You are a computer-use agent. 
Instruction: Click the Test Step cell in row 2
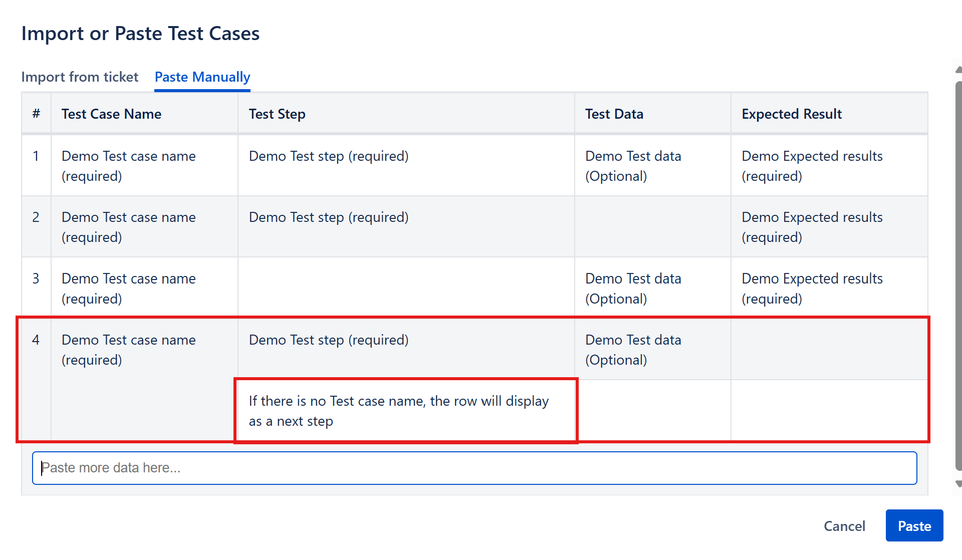328,217
